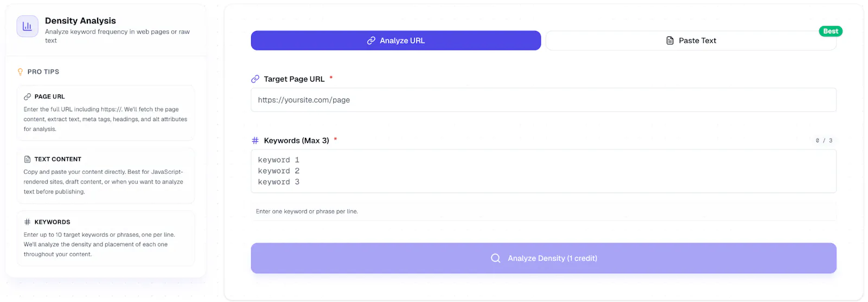Image resolution: width=868 pixels, height=302 pixels.
Task: Click the lightbulb icon beside PRO TIPS
Action: pyautogui.click(x=21, y=72)
